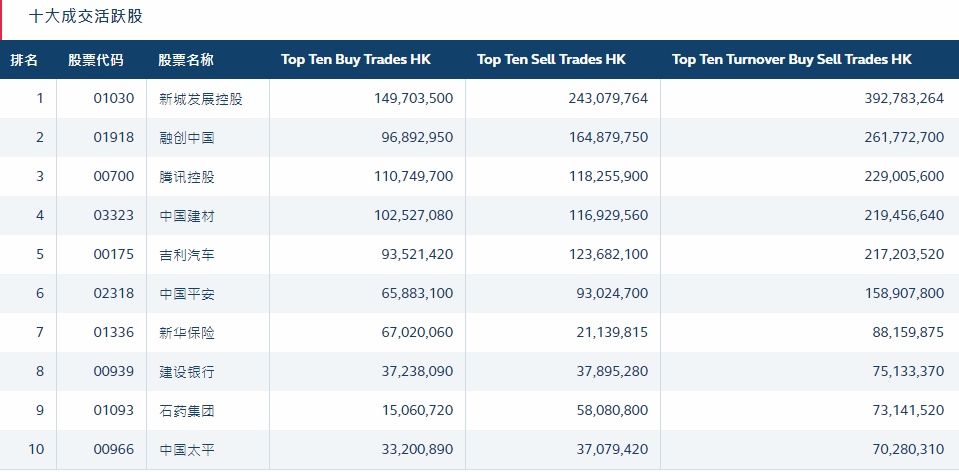
Task: Open 建设银行 stock row
Action: coord(186,372)
